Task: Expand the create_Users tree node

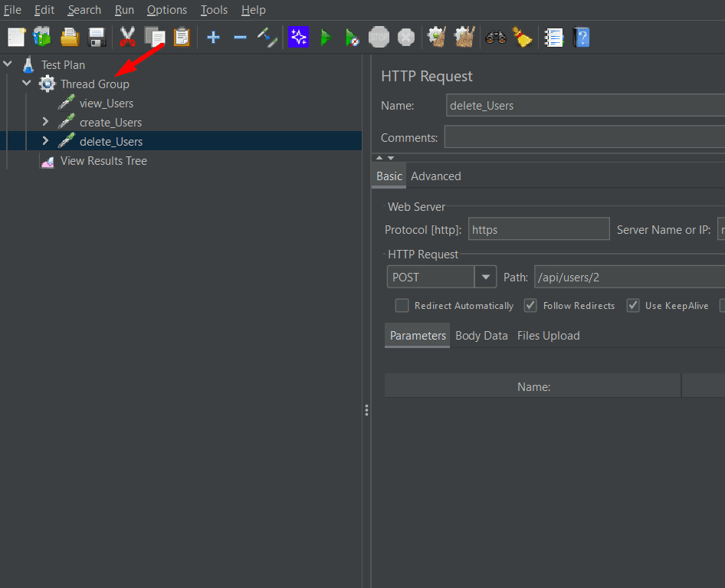Action: [45, 122]
